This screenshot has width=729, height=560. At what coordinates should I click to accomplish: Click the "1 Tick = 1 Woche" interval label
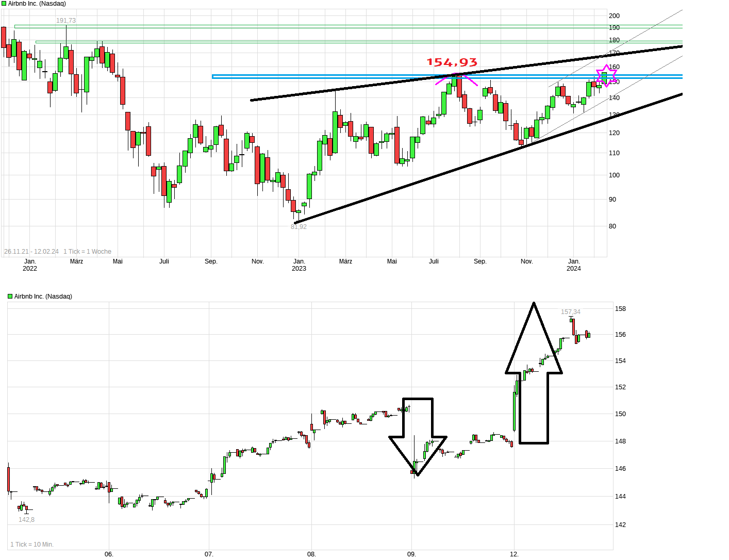click(87, 251)
